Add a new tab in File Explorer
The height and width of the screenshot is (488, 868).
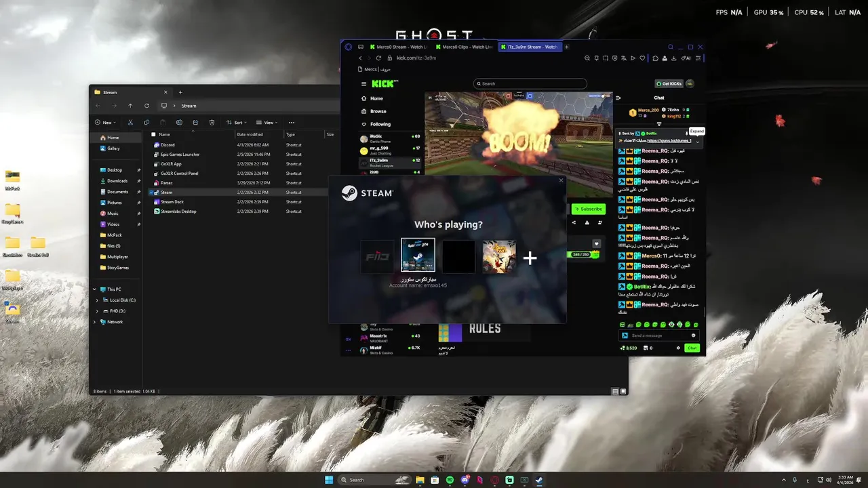[180, 92]
